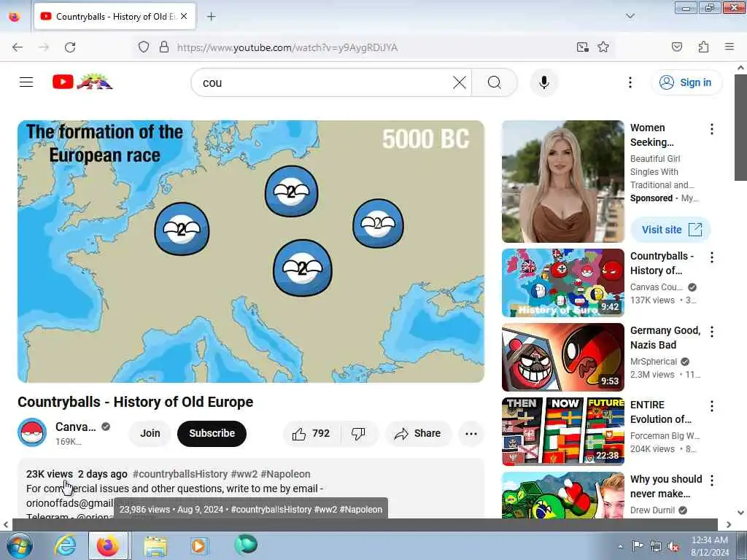Save page to Pocket
This screenshot has height=560, width=747.
[676, 47]
